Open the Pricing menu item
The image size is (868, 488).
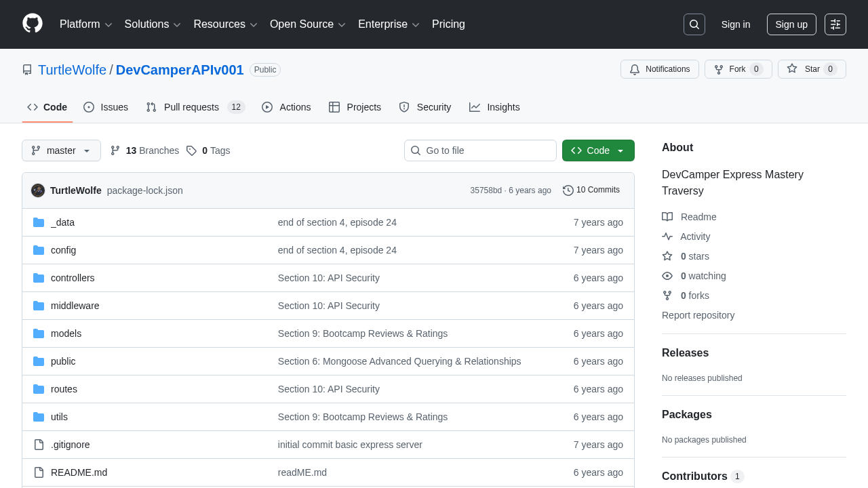click(x=448, y=24)
